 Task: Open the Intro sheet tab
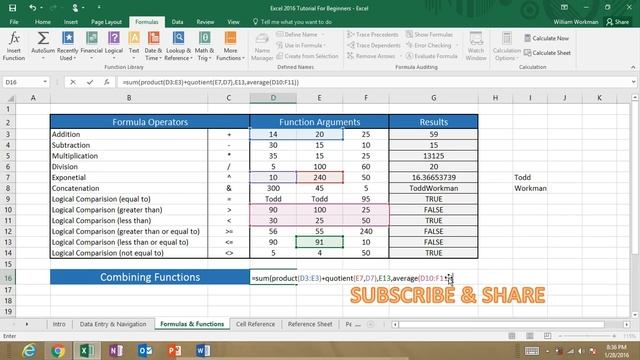59,324
